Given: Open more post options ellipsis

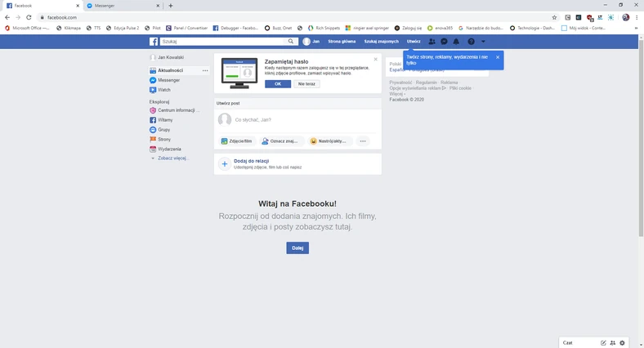Looking at the screenshot, I should (x=363, y=141).
